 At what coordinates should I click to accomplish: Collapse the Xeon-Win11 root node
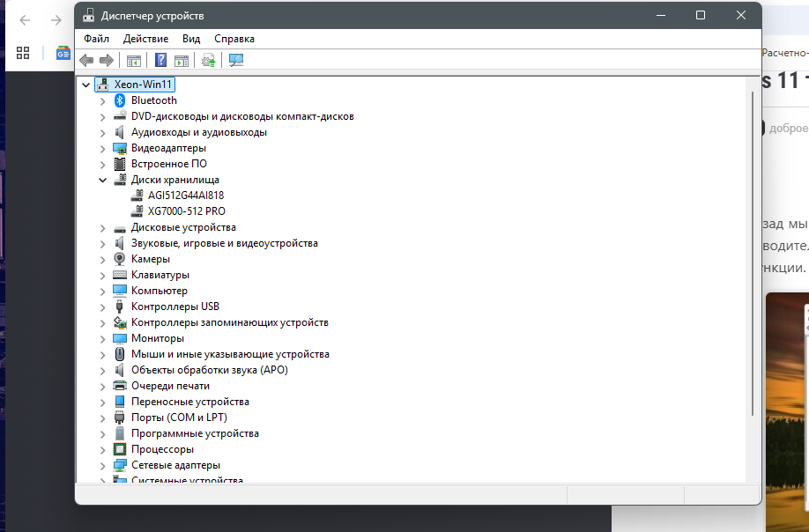pyautogui.click(x=86, y=85)
